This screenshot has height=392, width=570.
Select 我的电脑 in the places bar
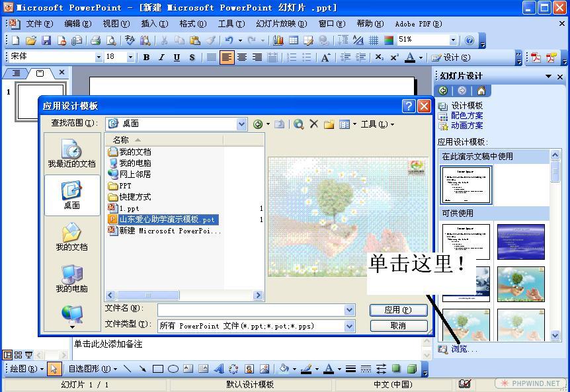tap(72, 279)
